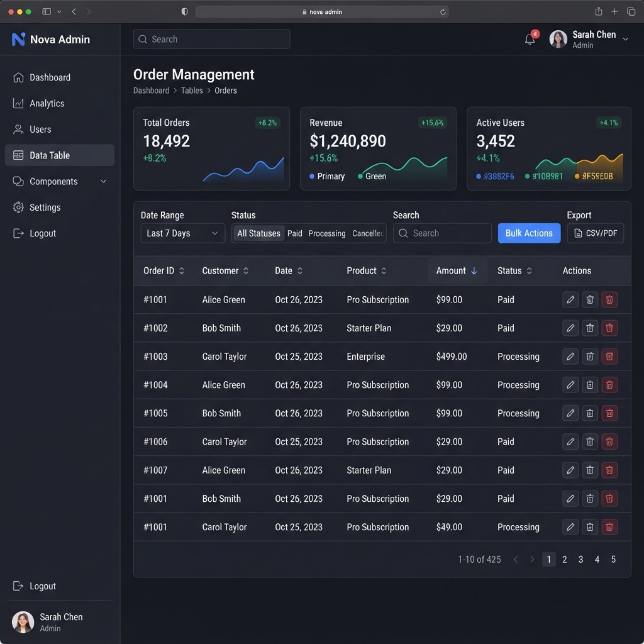Go to page 3 of orders
This screenshot has height=644, width=644.
(580, 559)
